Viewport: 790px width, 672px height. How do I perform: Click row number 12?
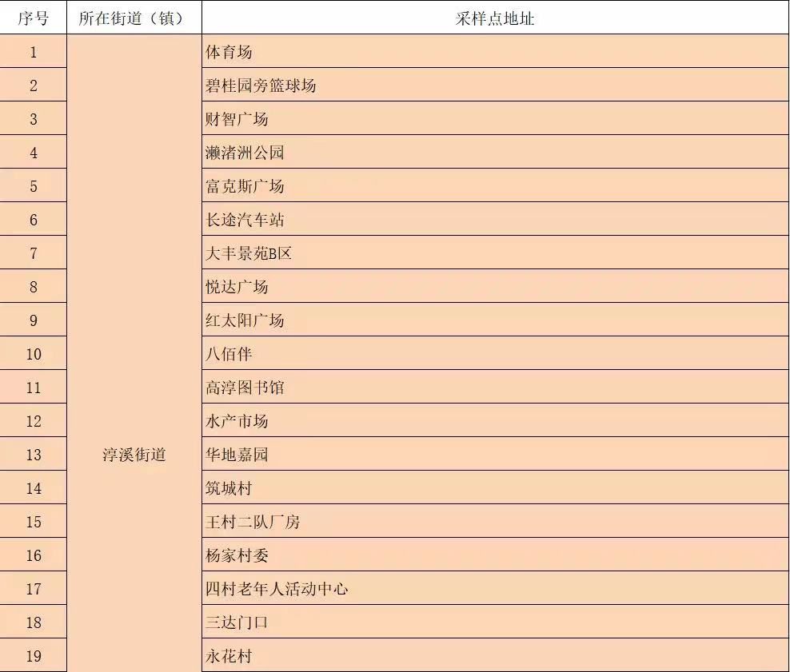click(x=34, y=420)
